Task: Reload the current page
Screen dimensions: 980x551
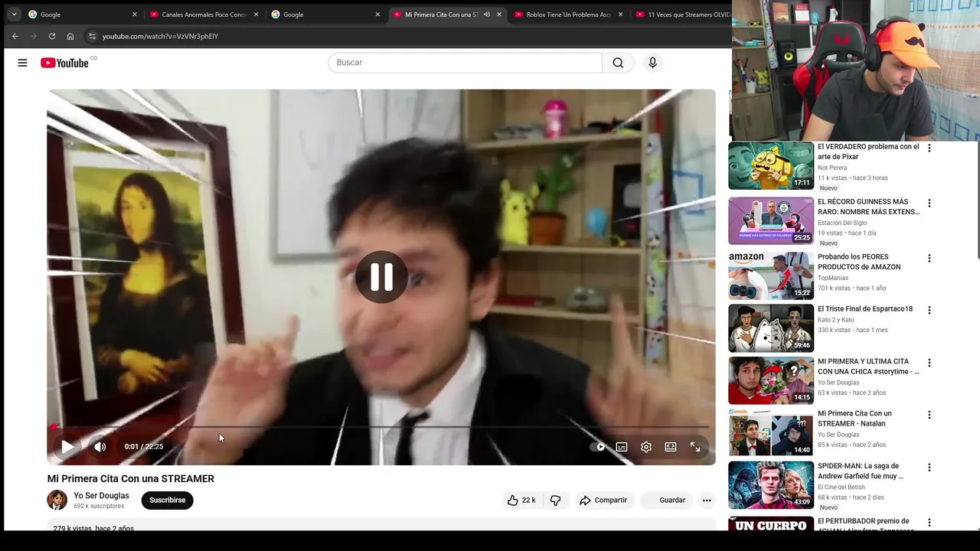Action: [x=52, y=36]
